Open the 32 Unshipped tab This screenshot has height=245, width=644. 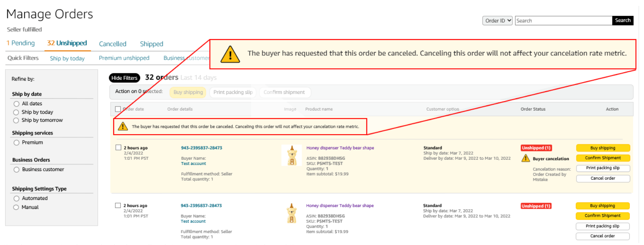coord(67,43)
